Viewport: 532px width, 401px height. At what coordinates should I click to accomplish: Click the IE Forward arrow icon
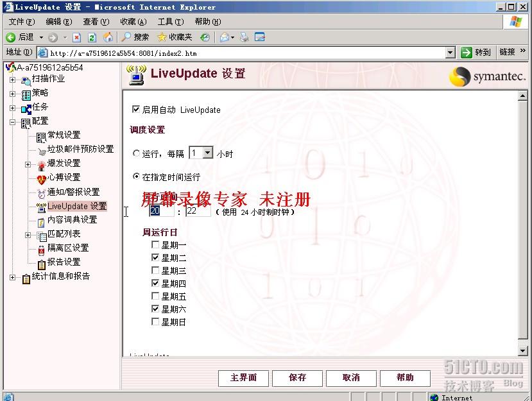click(53, 37)
